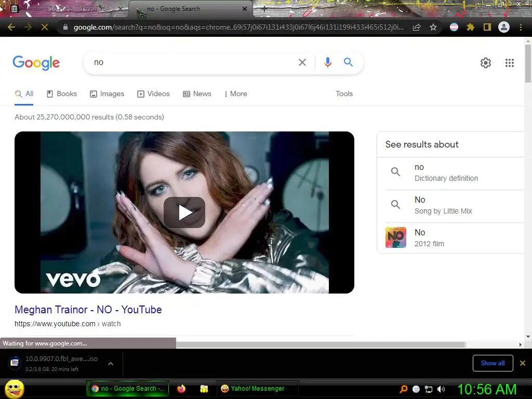
Task: Click the horizontal page scrollbar
Action: pyautogui.click(x=321, y=345)
